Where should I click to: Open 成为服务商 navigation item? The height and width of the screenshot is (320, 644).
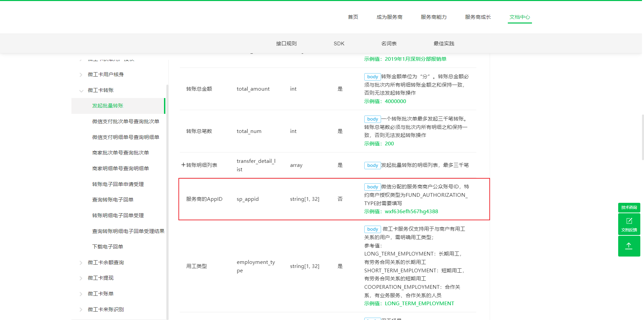[389, 17]
